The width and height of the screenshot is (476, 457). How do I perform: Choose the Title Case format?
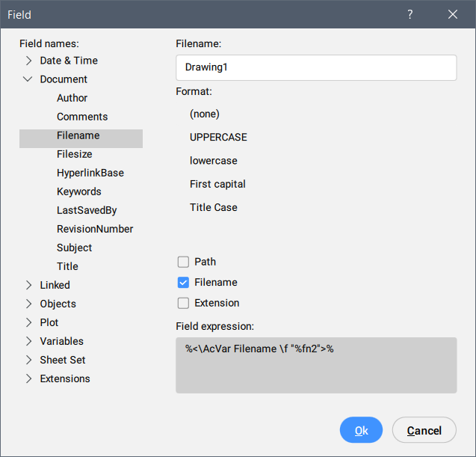pyautogui.click(x=214, y=207)
